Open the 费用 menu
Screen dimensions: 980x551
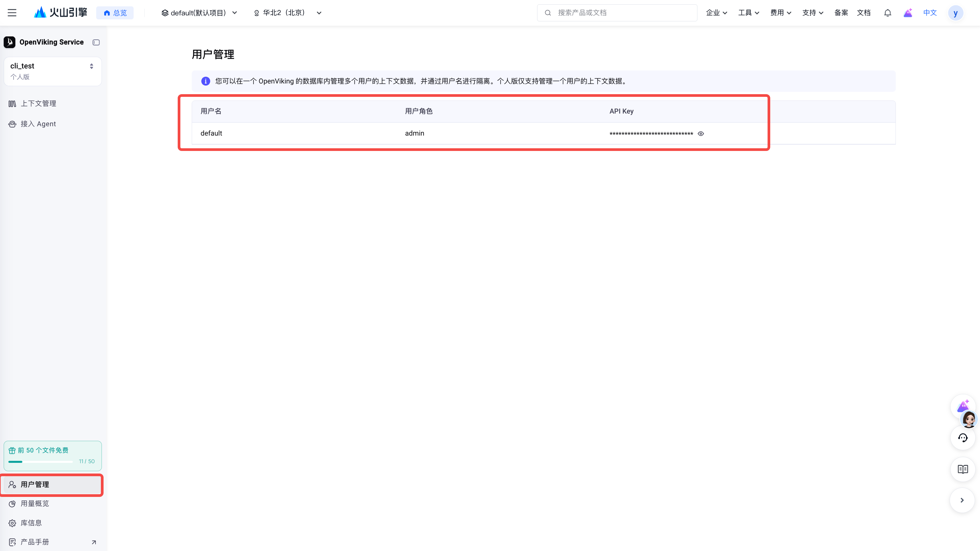(781, 13)
